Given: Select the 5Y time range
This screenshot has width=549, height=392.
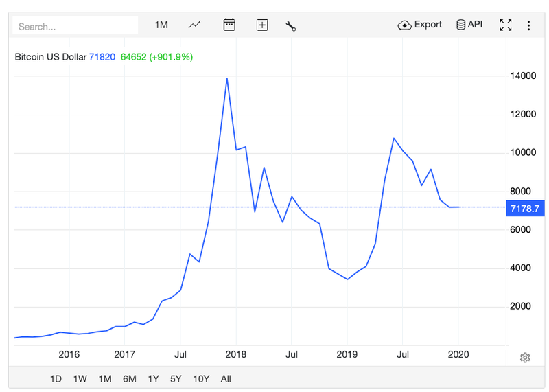Looking at the screenshot, I should [176, 378].
